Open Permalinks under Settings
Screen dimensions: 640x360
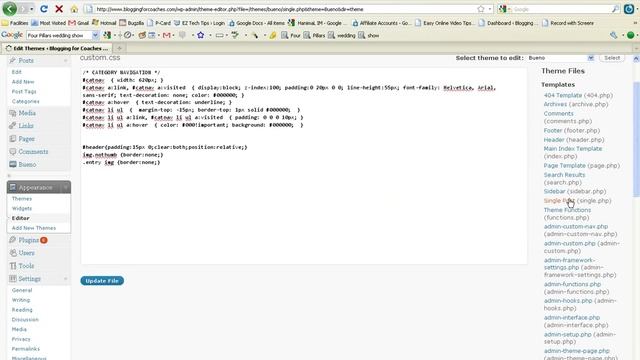coord(26,349)
